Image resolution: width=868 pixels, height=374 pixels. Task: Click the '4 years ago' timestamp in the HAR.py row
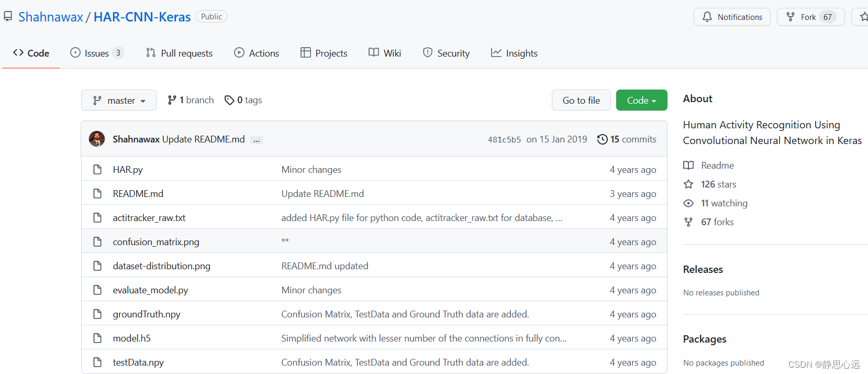633,170
